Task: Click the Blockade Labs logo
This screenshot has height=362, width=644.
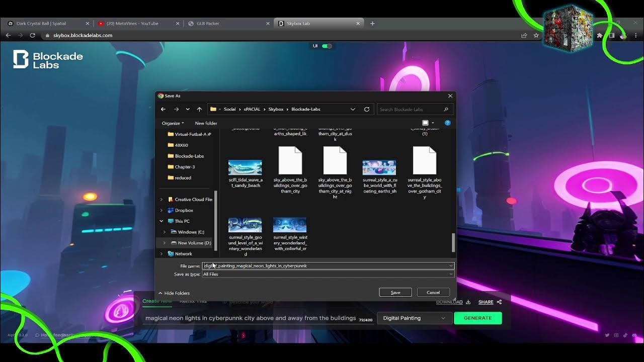Action: pos(48,59)
